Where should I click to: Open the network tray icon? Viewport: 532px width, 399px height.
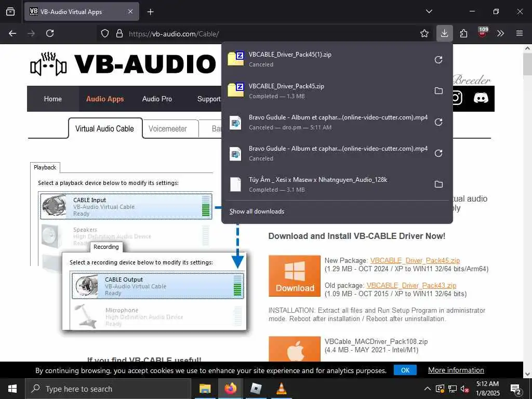pos(453,389)
